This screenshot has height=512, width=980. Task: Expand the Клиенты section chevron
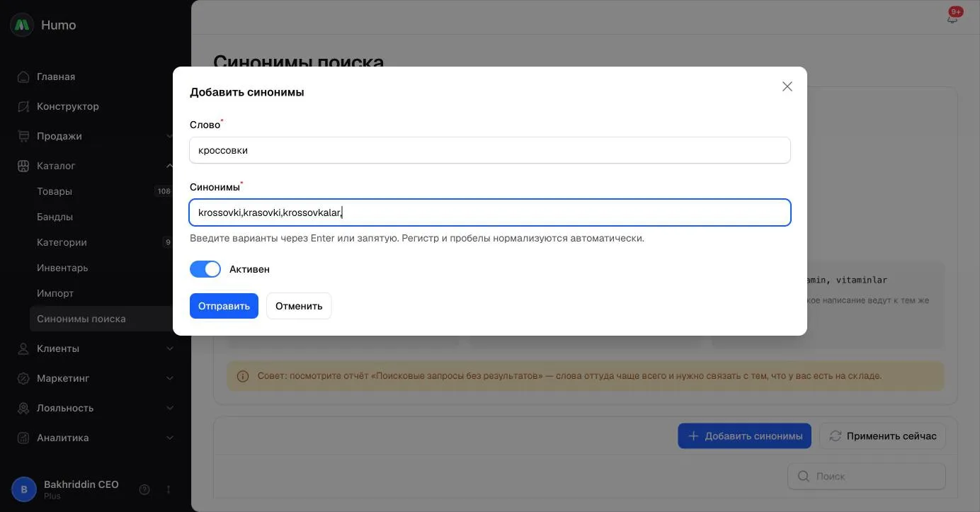(170, 348)
